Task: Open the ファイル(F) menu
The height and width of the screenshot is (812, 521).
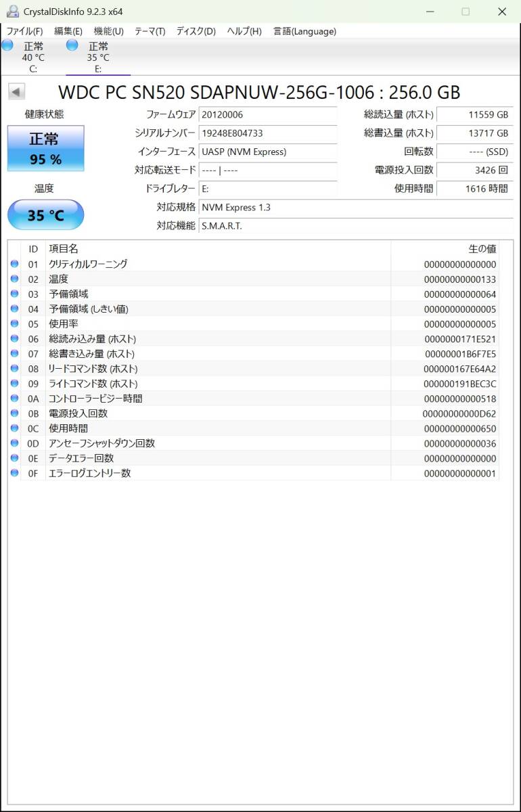Action: point(24,31)
